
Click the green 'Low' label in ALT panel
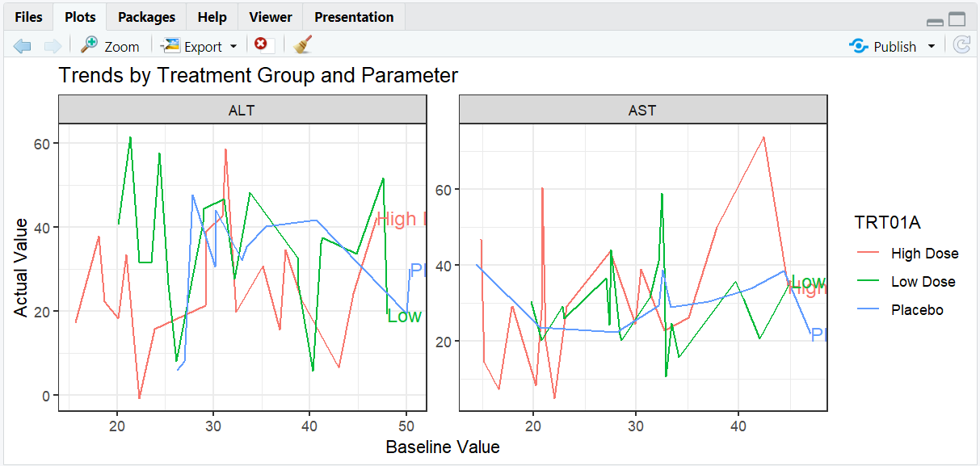point(404,316)
